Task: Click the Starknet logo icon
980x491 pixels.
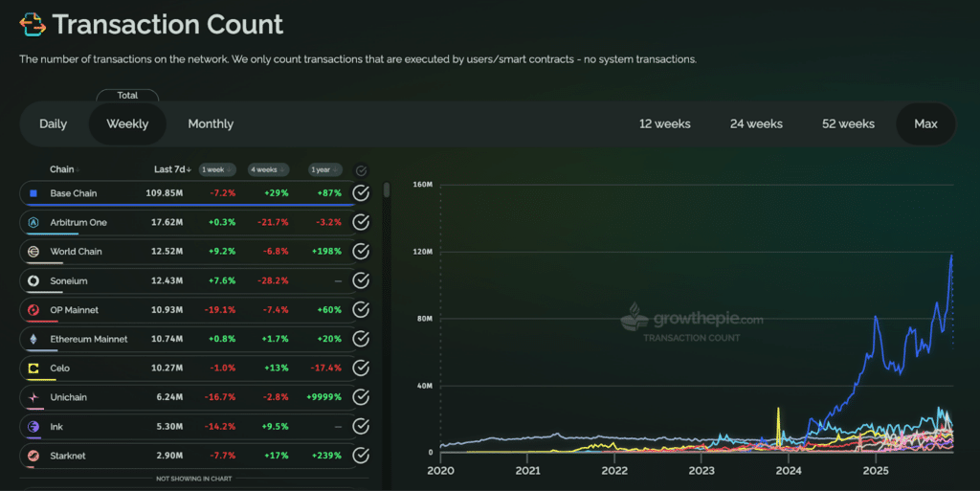Action: pos(33,456)
